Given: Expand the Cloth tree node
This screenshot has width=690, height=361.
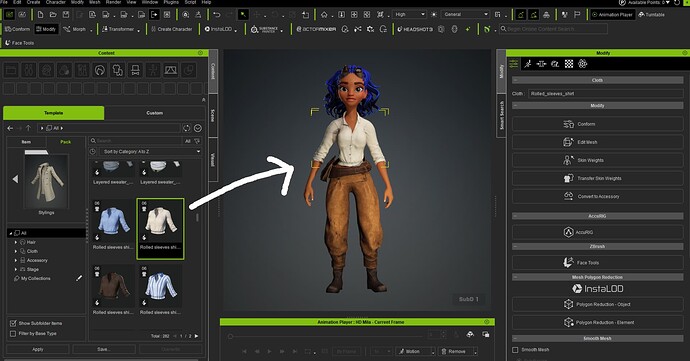Looking at the screenshot, I should point(16,251).
